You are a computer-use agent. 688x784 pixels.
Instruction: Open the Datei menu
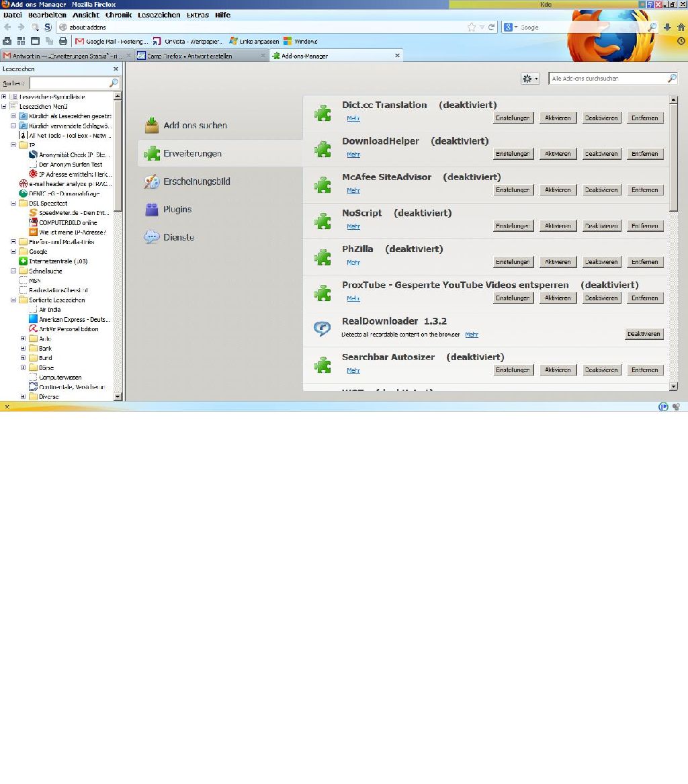point(13,15)
